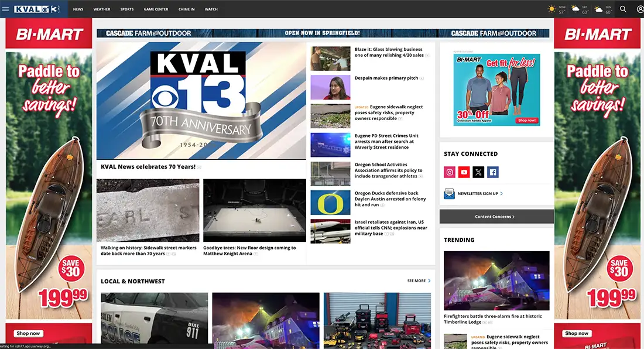
Task: Open Oregon School Activities Association story
Action: coord(389,170)
